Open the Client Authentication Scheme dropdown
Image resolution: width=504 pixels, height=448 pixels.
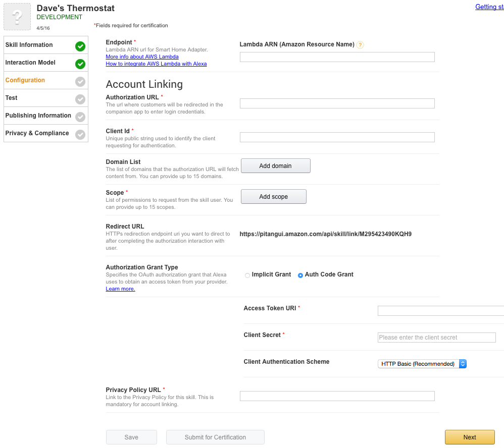tap(422, 364)
